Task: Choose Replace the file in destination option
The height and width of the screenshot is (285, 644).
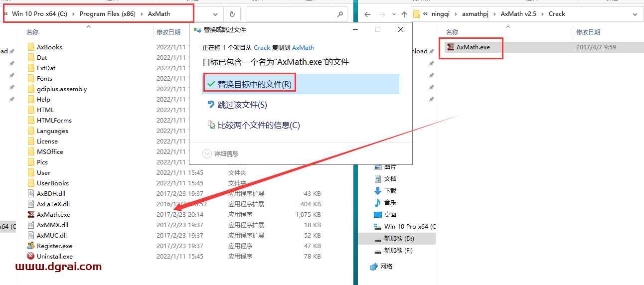Action: [x=301, y=84]
